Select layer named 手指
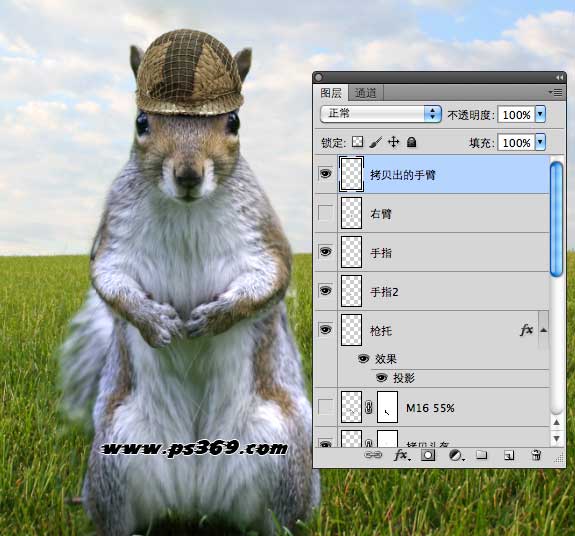This screenshot has height=536, width=575. click(x=381, y=253)
